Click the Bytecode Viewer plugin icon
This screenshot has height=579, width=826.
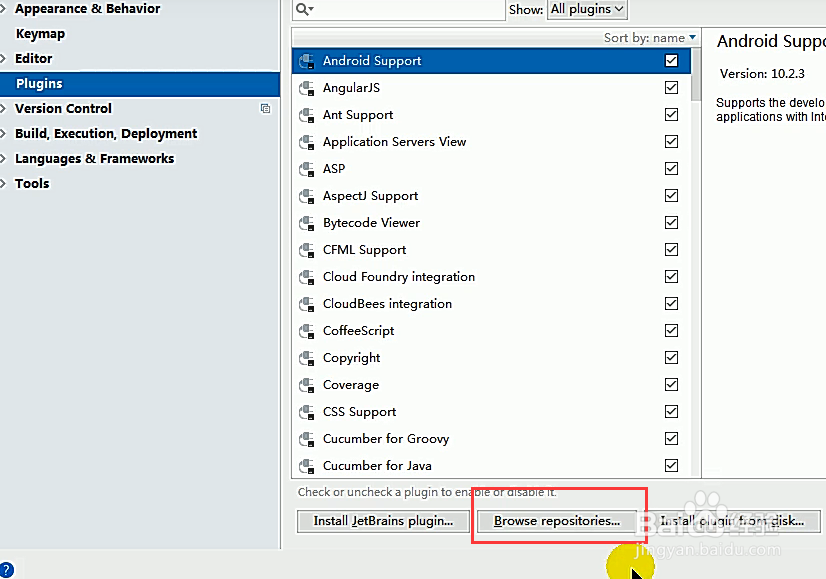click(307, 223)
